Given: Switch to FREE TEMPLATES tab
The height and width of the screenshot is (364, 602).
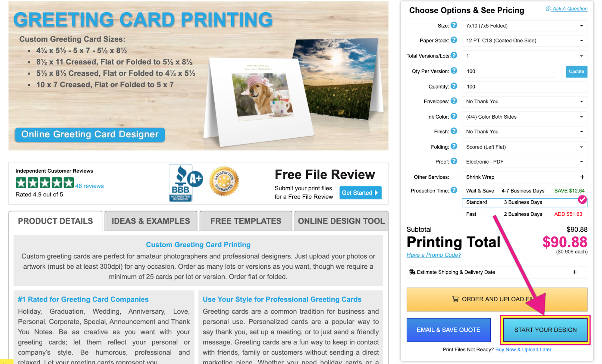Looking at the screenshot, I should coord(245,221).
